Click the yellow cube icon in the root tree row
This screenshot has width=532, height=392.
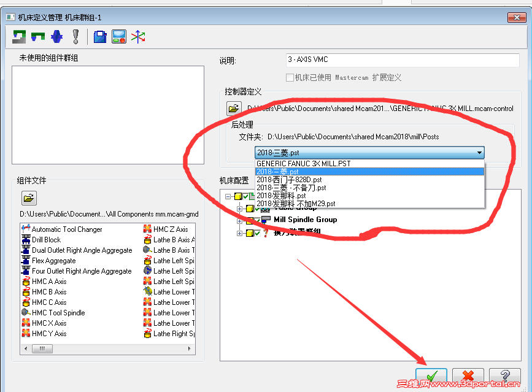click(x=238, y=196)
